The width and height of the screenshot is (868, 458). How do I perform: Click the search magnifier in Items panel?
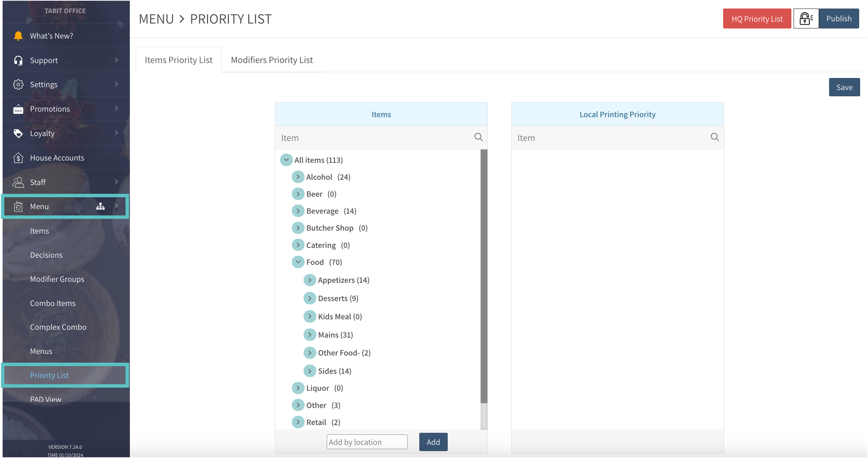pyautogui.click(x=479, y=137)
